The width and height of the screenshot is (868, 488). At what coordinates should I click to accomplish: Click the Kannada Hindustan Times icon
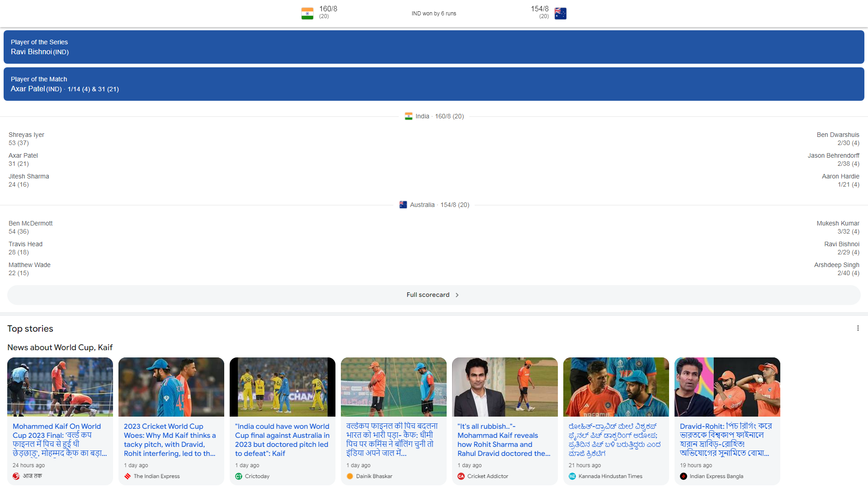[572, 476]
